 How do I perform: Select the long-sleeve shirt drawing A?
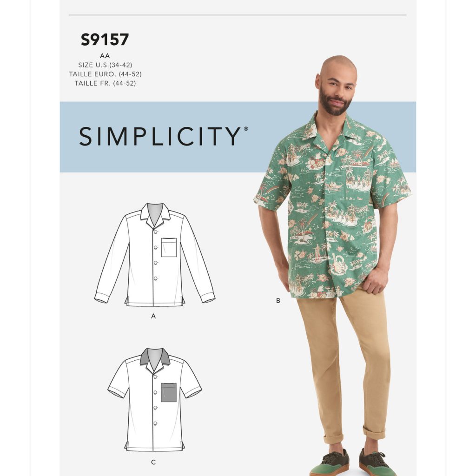point(154,255)
